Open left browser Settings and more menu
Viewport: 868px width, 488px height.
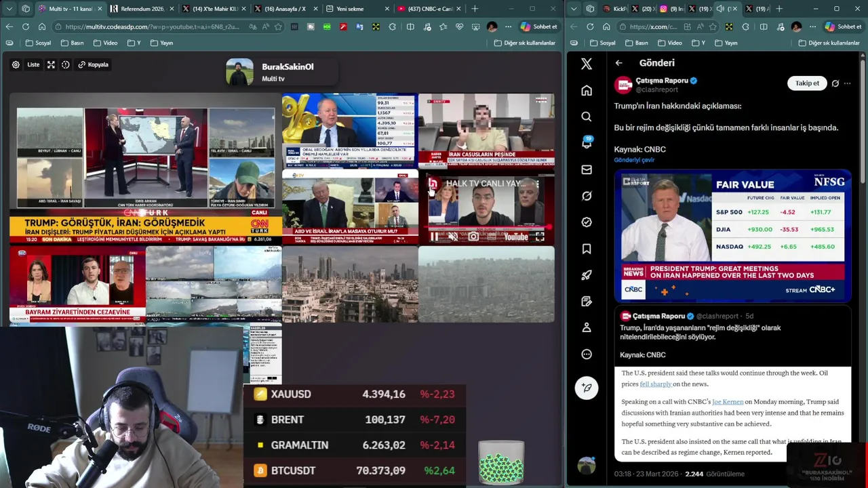[x=509, y=26]
